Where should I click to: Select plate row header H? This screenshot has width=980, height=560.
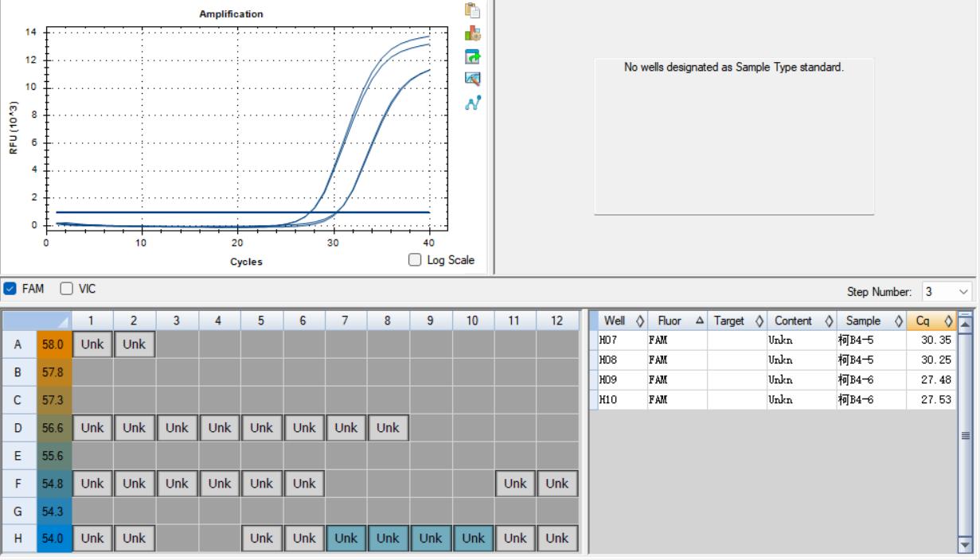point(18,538)
